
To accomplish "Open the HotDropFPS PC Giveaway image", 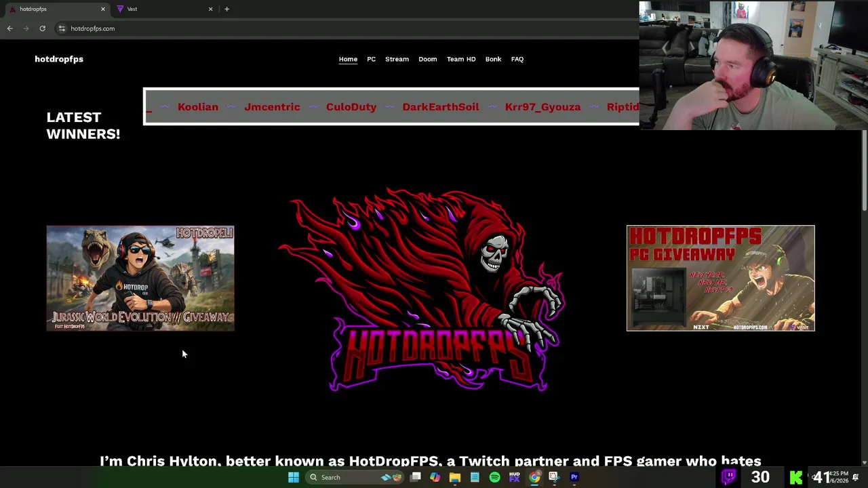I will pyautogui.click(x=720, y=278).
